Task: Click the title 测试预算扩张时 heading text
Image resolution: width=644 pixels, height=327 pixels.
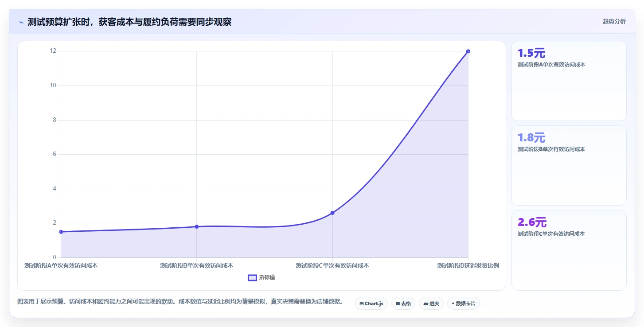Action: pos(129,22)
